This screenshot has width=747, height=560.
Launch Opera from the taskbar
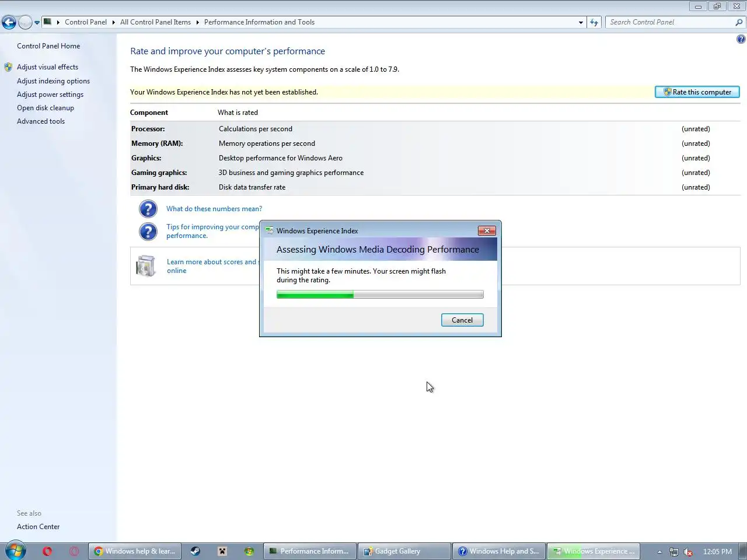[47, 551]
